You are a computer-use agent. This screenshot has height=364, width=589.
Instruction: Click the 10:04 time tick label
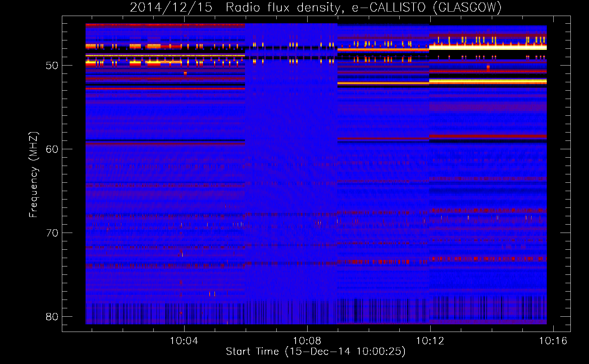click(184, 341)
